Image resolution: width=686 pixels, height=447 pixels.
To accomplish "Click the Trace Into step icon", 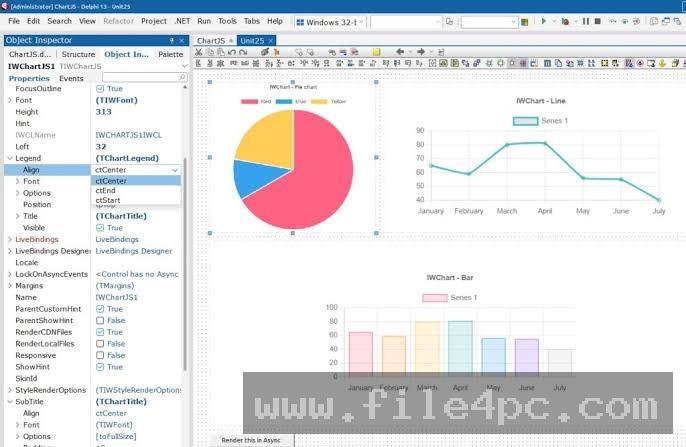I will click(613, 21).
